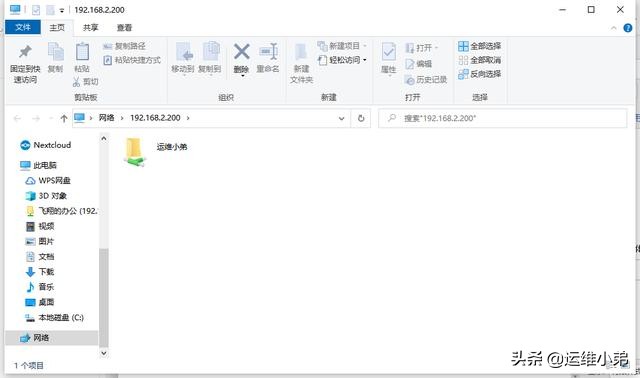Go forward with the right arrow
640x378 pixels.
pos(36,118)
